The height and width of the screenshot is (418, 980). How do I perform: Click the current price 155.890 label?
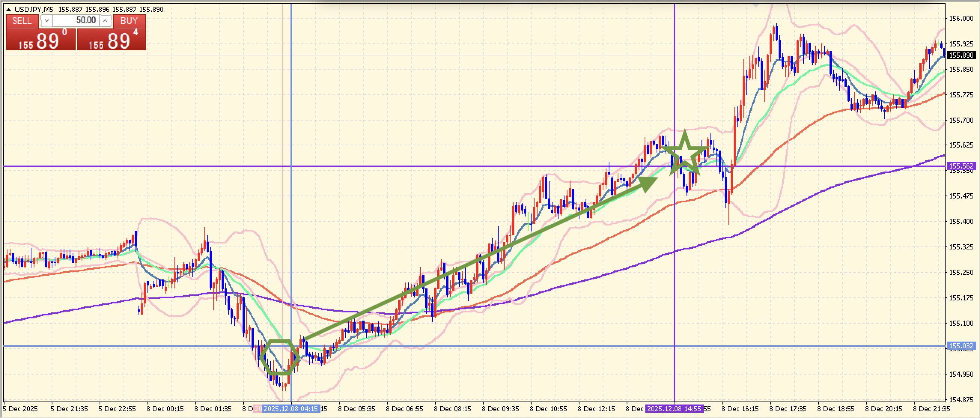(962, 55)
